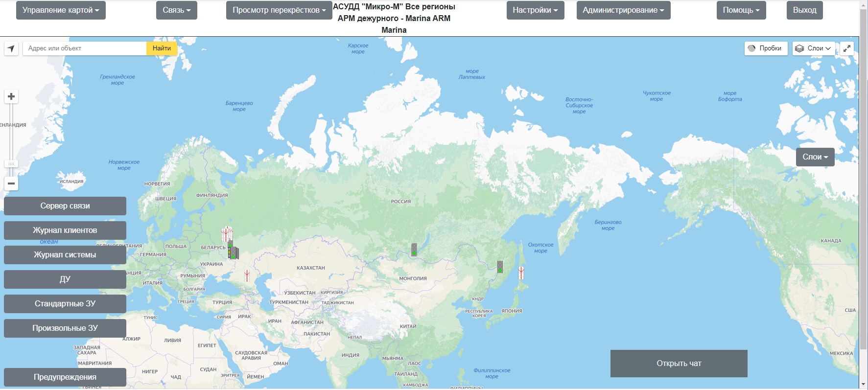The height and width of the screenshot is (390, 868).
Task: Expand Помощь menu
Action: (x=741, y=10)
